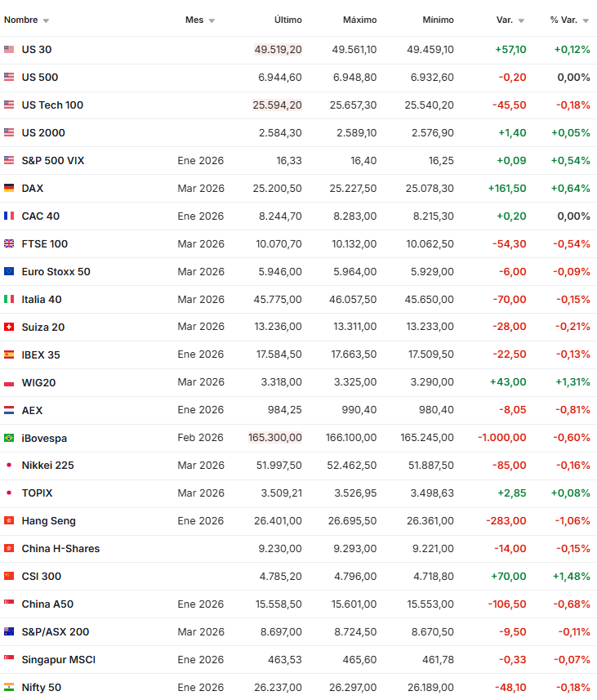Go to the Nikkei 225 page
The height and width of the screenshot is (700, 597).
coord(47,466)
